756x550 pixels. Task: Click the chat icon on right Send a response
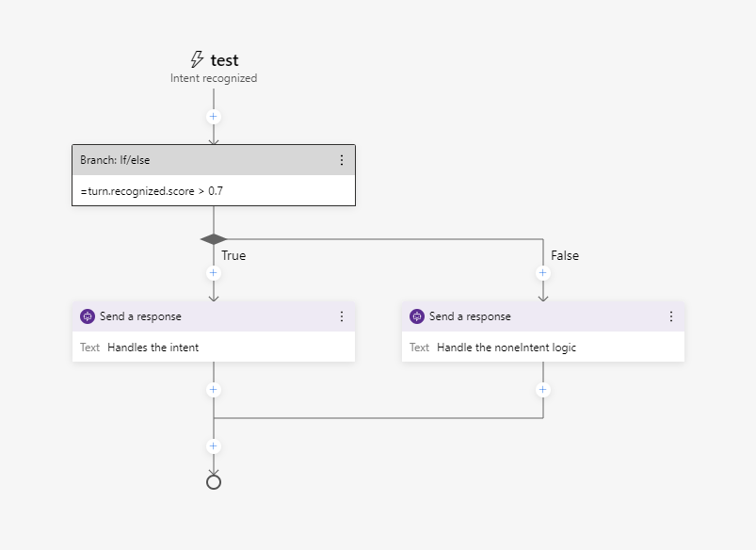click(417, 316)
